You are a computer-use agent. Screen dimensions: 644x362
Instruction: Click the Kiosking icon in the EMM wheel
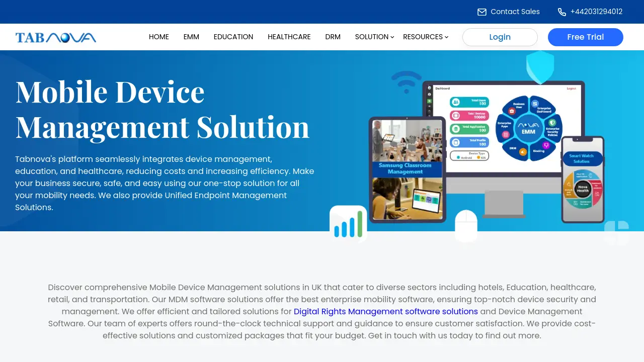pos(546,145)
